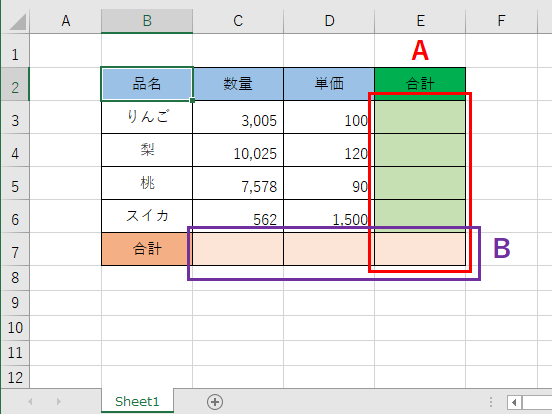Select cell with unit price 1,500
The image size is (552, 414).
point(329,216)
